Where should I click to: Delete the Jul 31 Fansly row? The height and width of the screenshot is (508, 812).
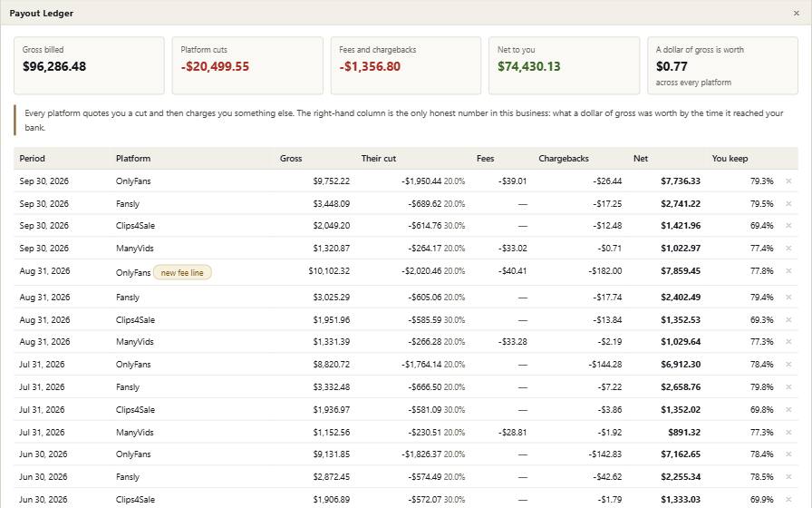click(x=788, y=387)
